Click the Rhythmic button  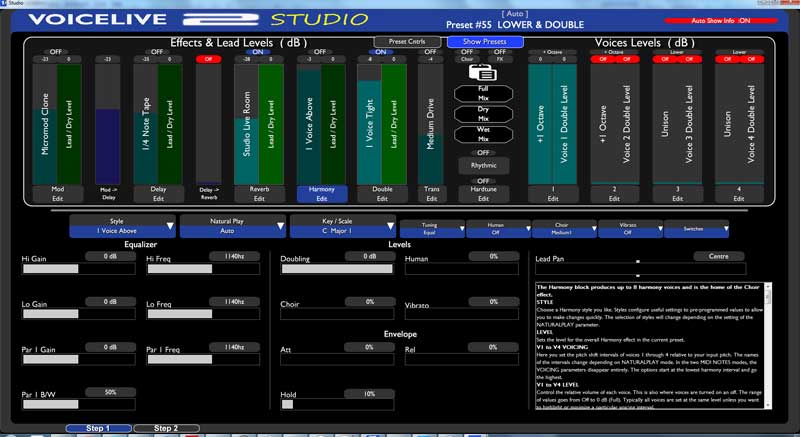coord(483,166)
